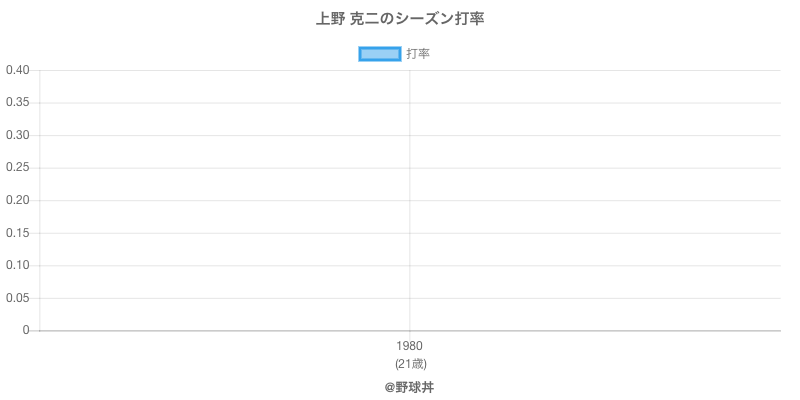Click the right end of the 0.40 gridline
This screenshot has height=400, width=800.
(778, 70)
